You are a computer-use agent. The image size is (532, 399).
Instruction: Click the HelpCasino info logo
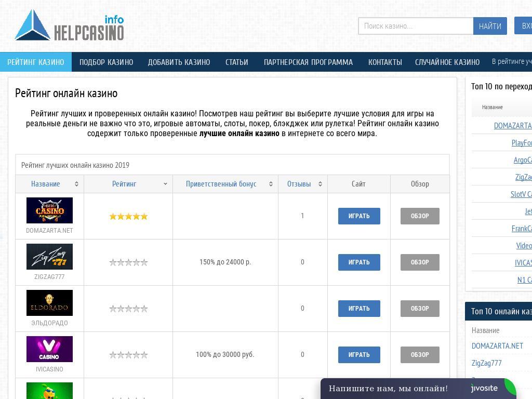coord(69,25)
